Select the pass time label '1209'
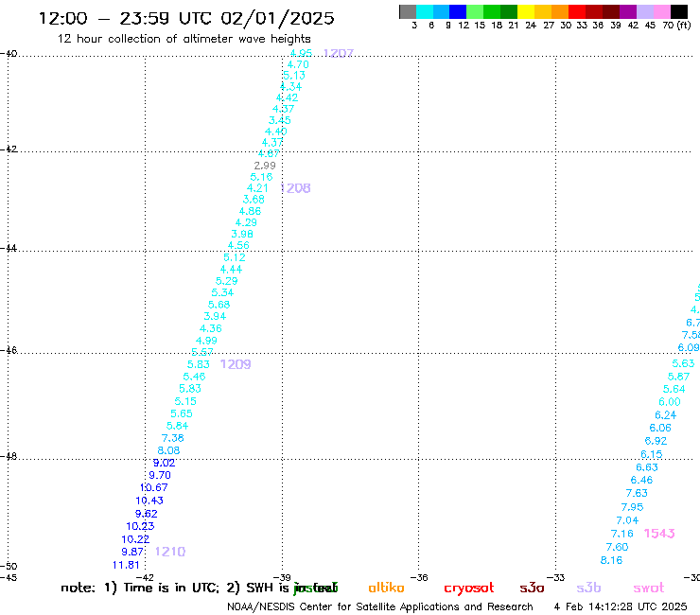Image resolution: width=700 pixels, height=615 pixels. coord(236,364)
